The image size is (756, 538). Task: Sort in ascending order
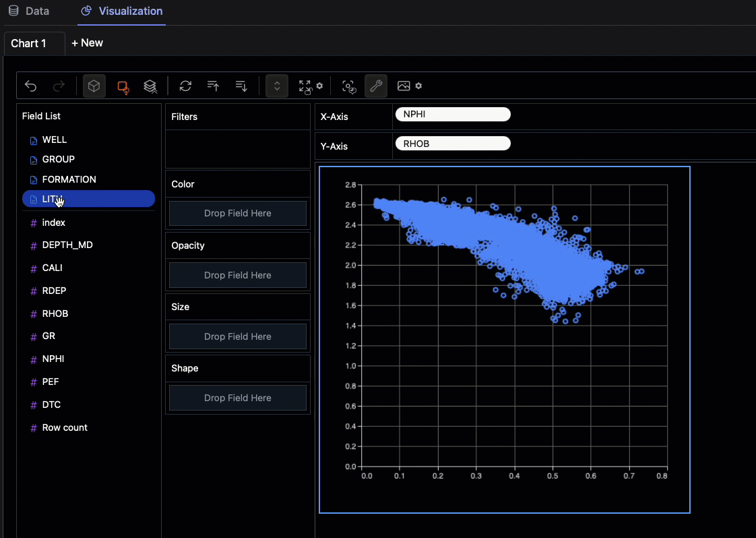pyautogui.click(x=214, y=86)
